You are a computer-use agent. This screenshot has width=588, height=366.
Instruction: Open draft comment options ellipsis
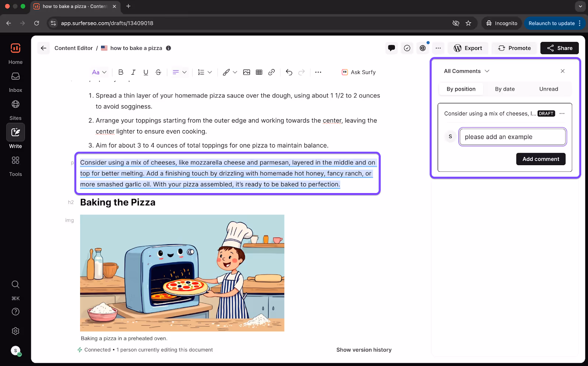[562, 114]
